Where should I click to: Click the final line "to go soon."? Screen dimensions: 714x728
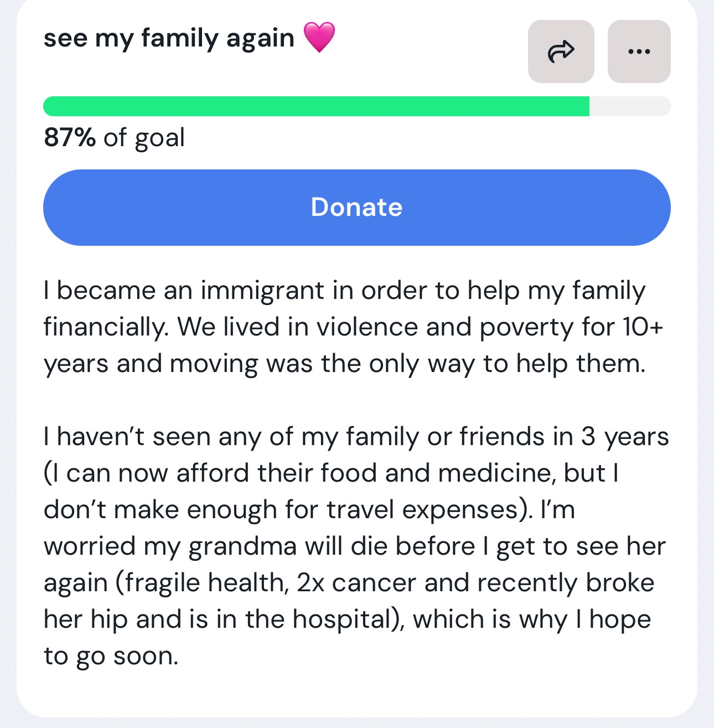(x=111, y=656)
